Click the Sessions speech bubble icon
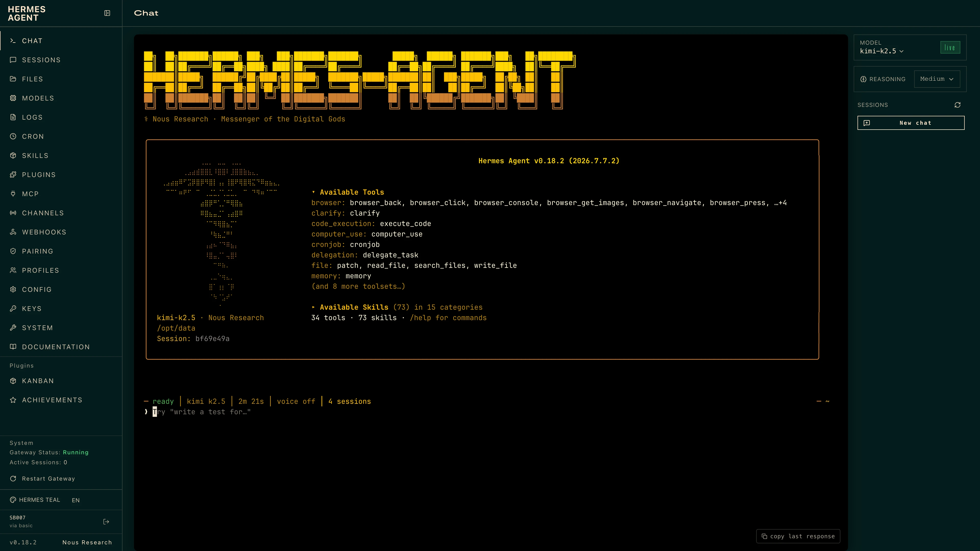Screen dimensions: 980x551 [x=13, y=60]
